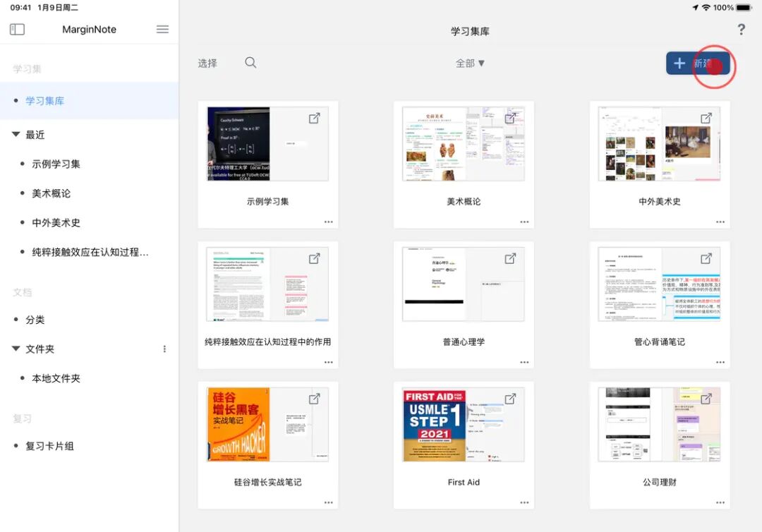This screenshot has height=532, width=762.
Task: Open more options for 中外美术史 card
Action: point(720,222)
